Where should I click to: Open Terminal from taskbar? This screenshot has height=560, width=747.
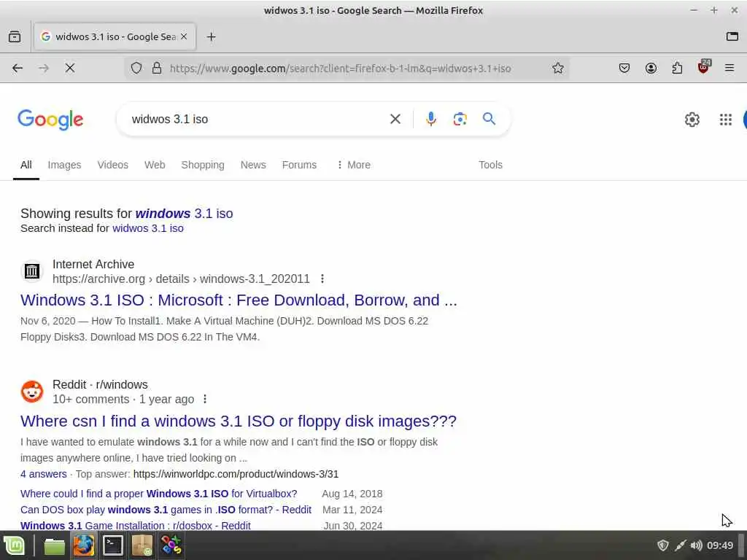(113, 545)
